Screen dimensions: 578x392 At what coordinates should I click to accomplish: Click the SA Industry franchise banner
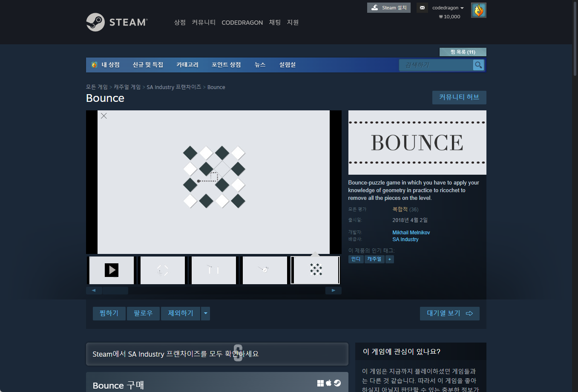pyautogui.click(x=217, y=354)
